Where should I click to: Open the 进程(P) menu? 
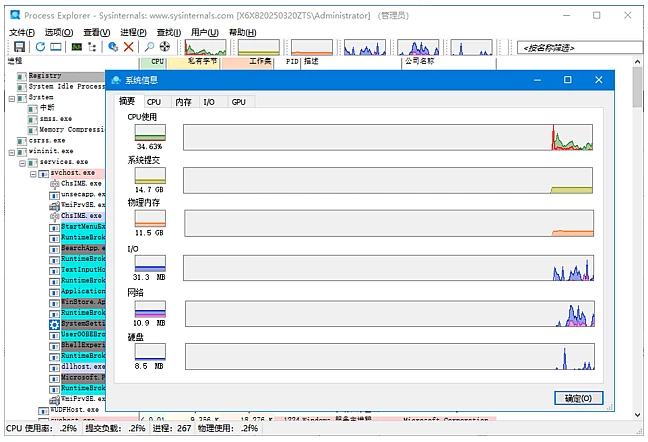pos(133,32)
